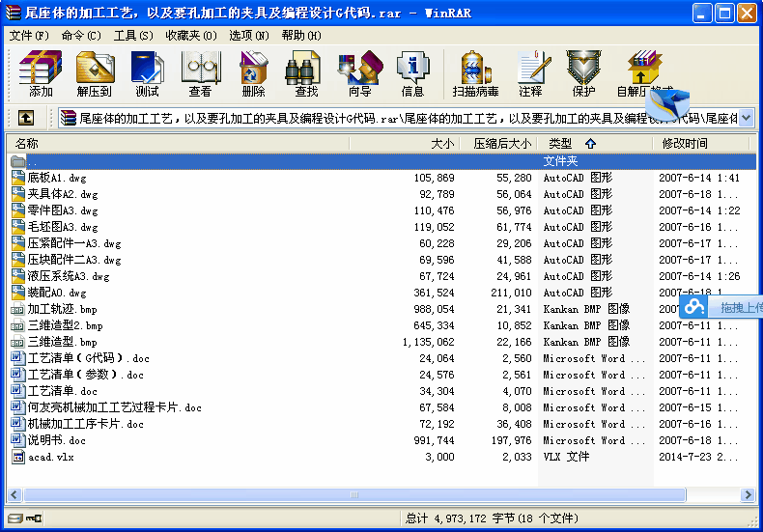The height and width of the screenshot is (532, 763).
Task: Click the Add (添加) toolbar icon
Action: coord(41,74)
